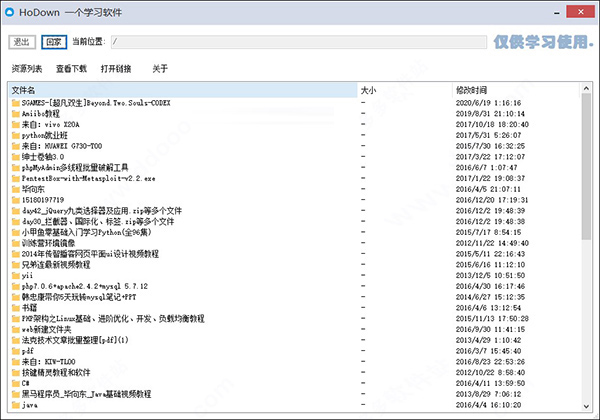Screen dimensions: 600x420
Task: Sort by 文件名 column header
Action: [x=183, y=90]
